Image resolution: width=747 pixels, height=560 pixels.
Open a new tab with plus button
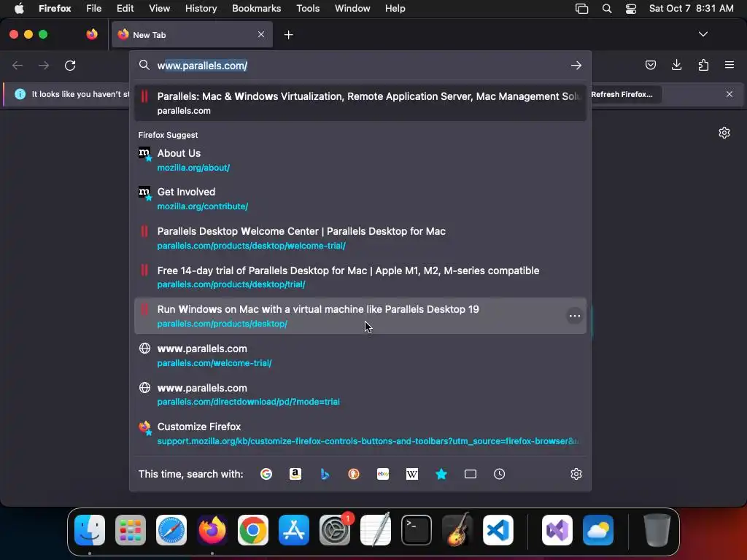point(288,35)
